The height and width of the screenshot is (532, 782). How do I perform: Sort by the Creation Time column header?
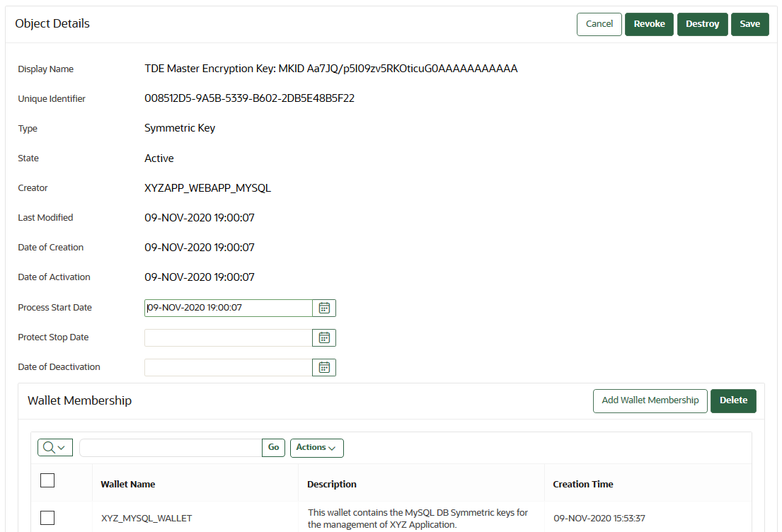click(583, 484)
